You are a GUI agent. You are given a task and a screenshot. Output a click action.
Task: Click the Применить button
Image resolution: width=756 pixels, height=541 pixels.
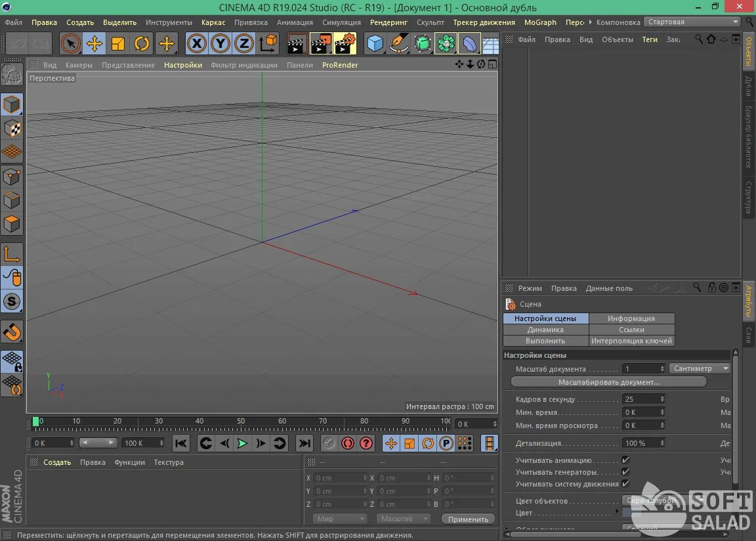coord(468,519)
